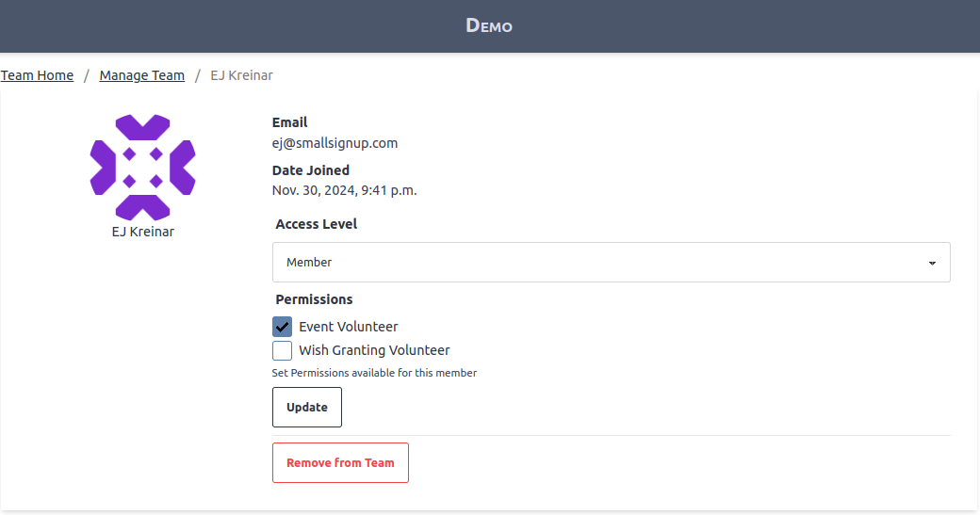Click the Set Permissions help text
980x515 pixels.
coord(374,373)
